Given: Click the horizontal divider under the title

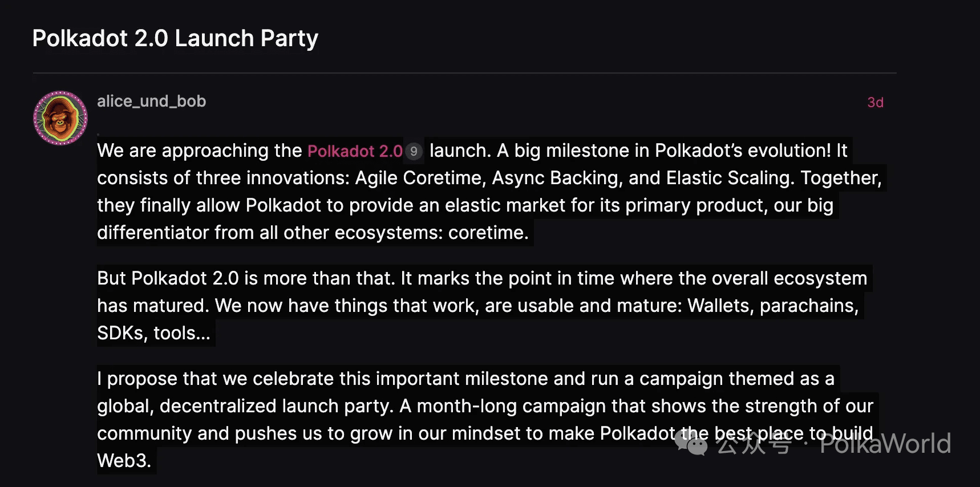Looking at the screenshot, I should click(464, 73).
